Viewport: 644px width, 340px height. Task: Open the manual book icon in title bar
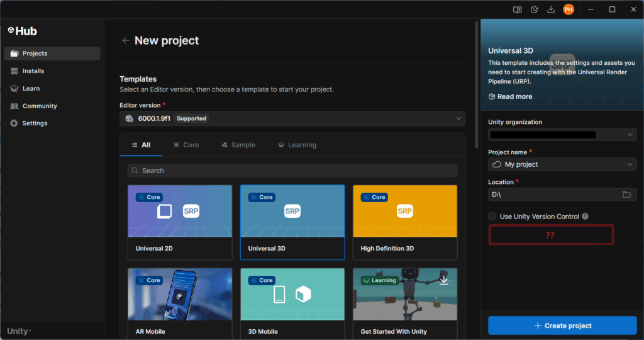518,9
